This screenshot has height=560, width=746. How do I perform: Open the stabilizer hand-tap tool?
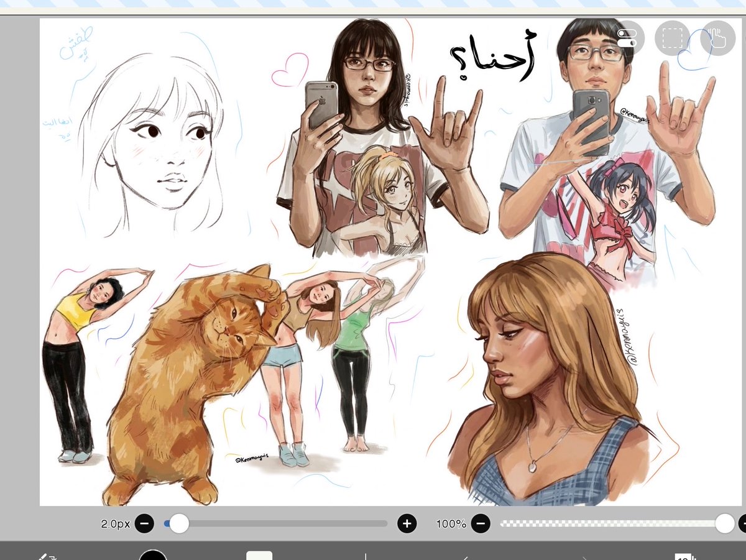[x=718, y=37]
